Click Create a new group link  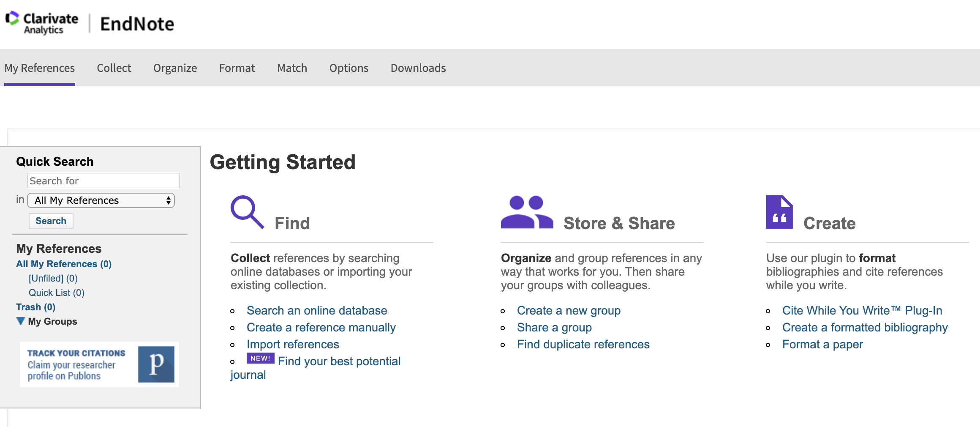pos(569,310)
